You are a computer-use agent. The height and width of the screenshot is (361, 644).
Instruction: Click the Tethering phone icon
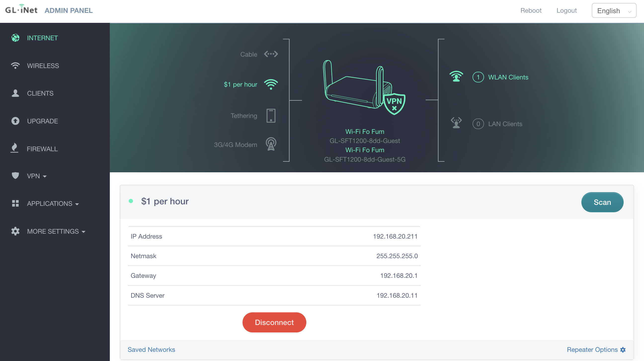[x=271, y=116]
